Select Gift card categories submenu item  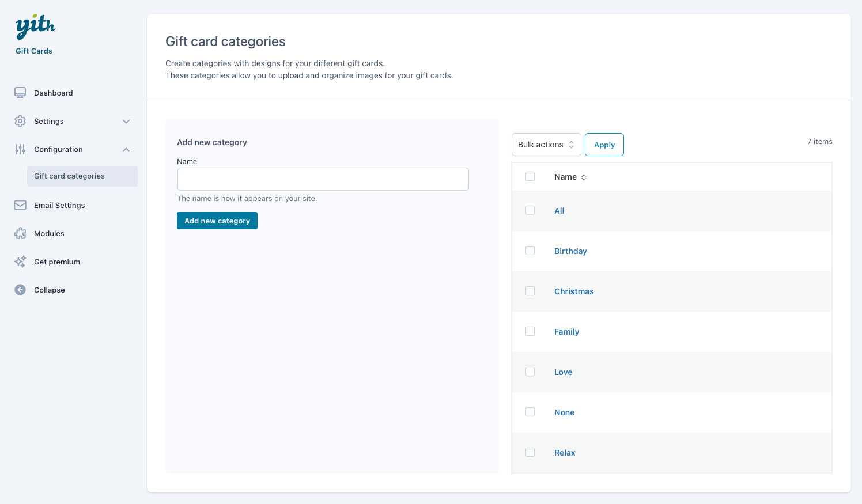(x=82, y=176)
